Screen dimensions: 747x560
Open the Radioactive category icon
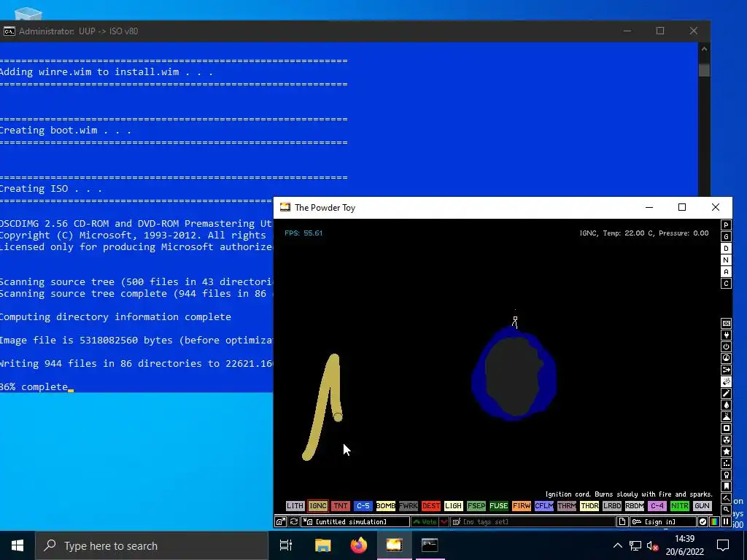click(726, 440)
